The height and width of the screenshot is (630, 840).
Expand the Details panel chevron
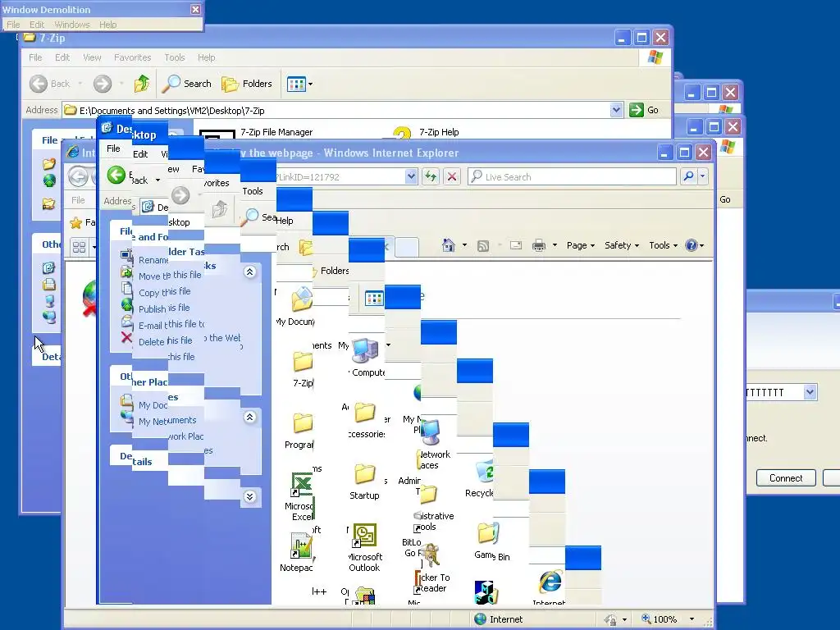coord(249,496)
